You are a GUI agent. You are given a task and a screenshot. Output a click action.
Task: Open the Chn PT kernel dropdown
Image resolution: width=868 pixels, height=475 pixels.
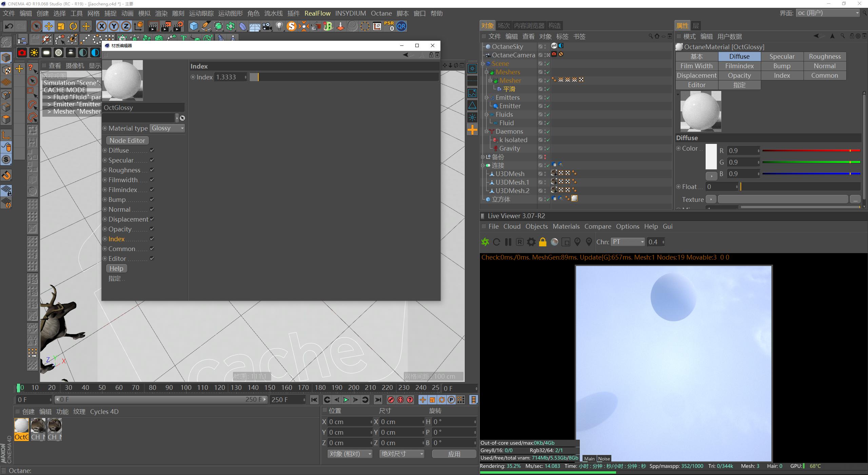click(x=628, y=242)
